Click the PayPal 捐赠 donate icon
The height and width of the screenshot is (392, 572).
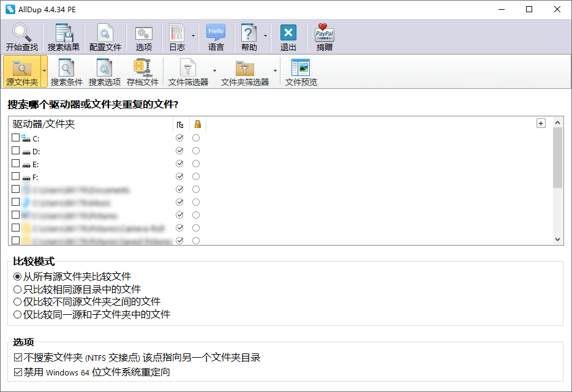point(323,32)
